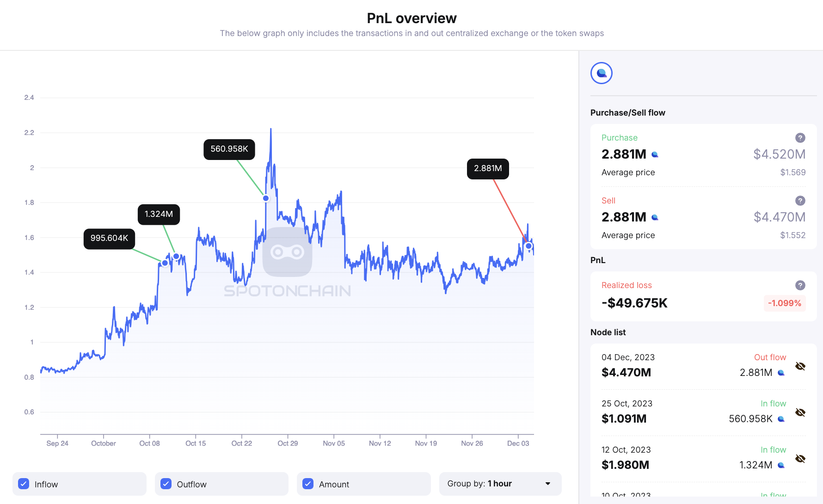The image size is (823, 504).
Task: Select the 560.958K annotation on the chart
Action: point(229,149)
